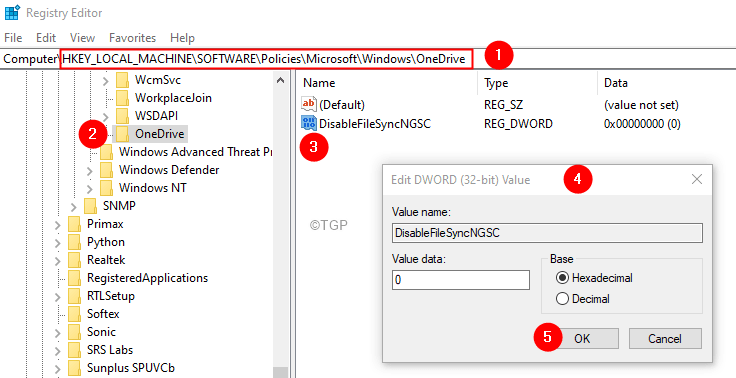
Task: Expand the Python key
Action: (57, 242)
